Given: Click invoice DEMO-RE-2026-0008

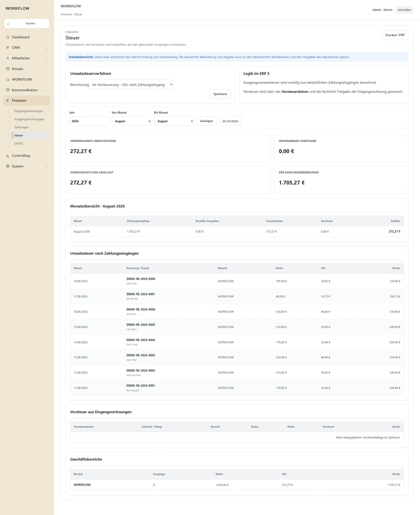Looking at the screenshot, I should (141, 279).
